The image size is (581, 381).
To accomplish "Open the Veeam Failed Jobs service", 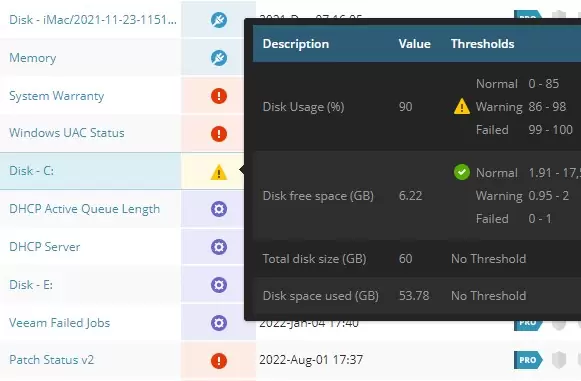I will click(60, 323).
